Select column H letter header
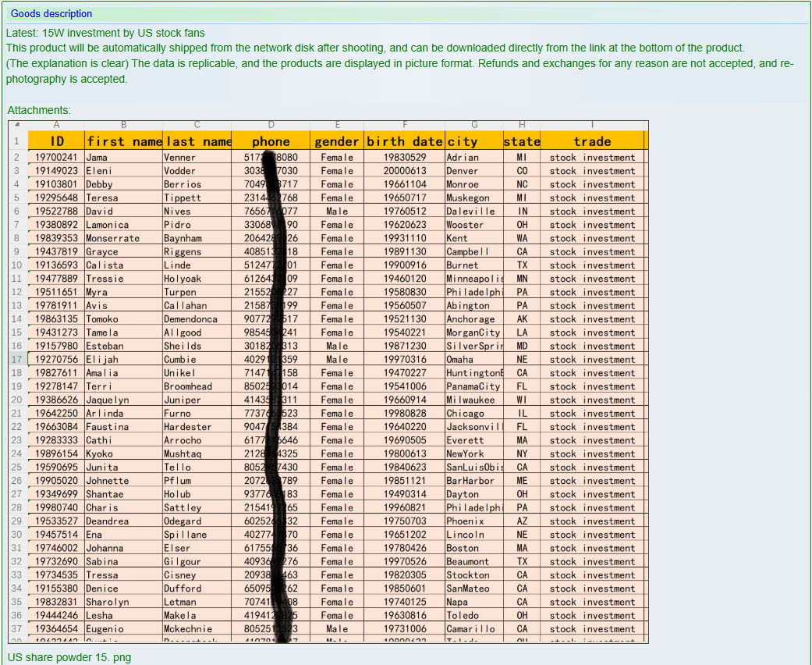The image size is (812, 665). 522,125
